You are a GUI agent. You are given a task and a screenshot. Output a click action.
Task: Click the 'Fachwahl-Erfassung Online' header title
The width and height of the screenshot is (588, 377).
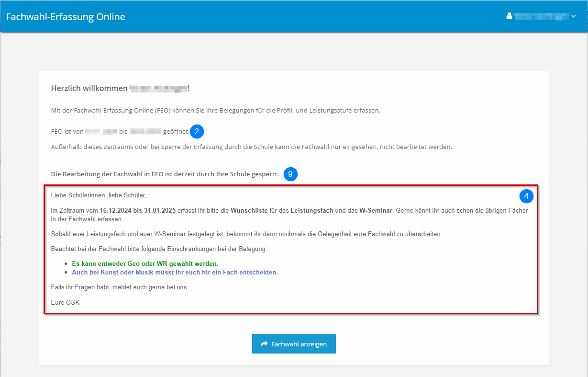point(66,17)
